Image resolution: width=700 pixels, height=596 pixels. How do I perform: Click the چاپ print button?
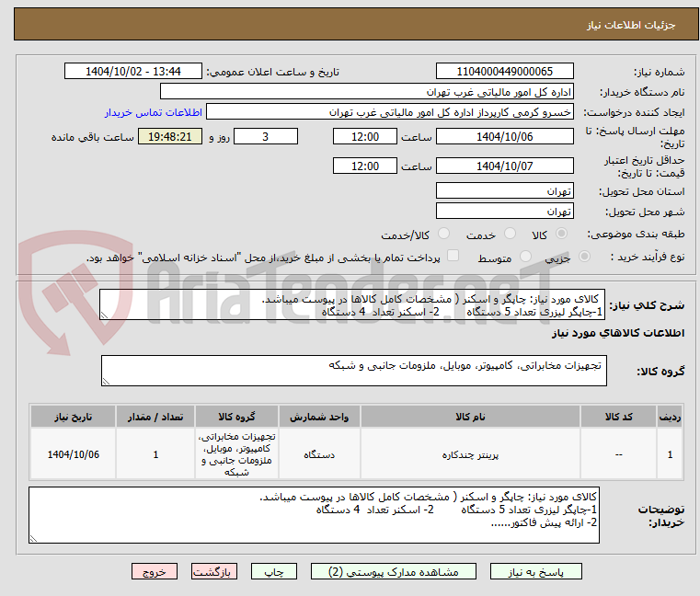[274, 571]
